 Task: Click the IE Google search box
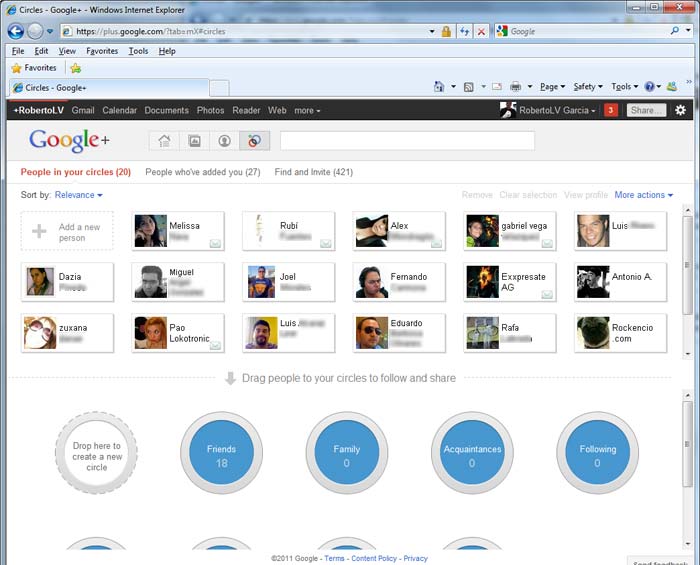(x=588, y=31)
